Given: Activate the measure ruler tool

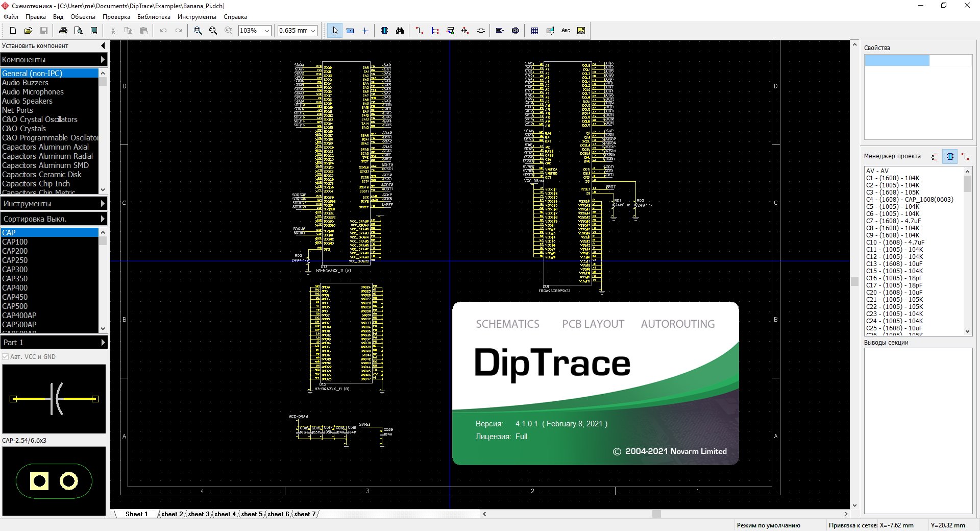Looking at the screenshot, I should click(350, 31).
